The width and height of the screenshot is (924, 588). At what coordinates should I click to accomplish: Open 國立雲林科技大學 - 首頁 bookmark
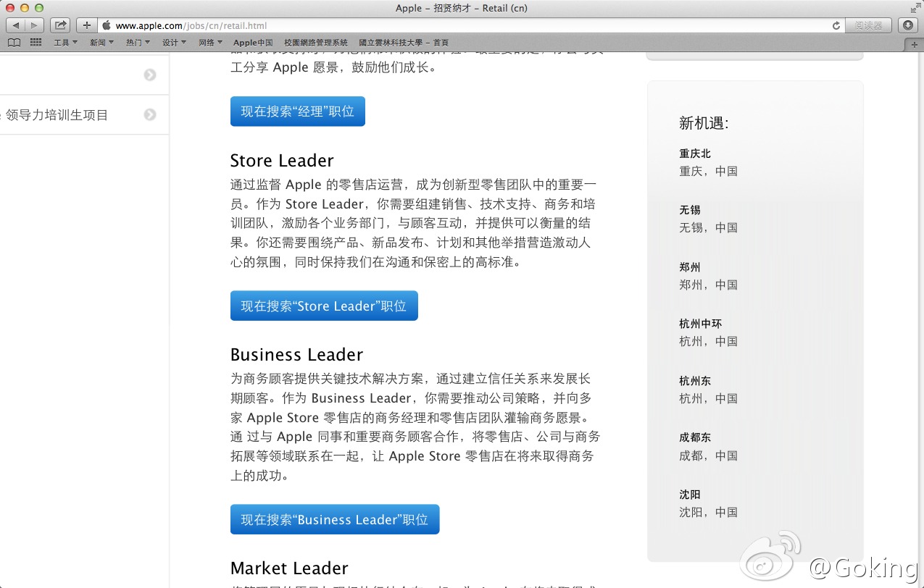point(404,43)
